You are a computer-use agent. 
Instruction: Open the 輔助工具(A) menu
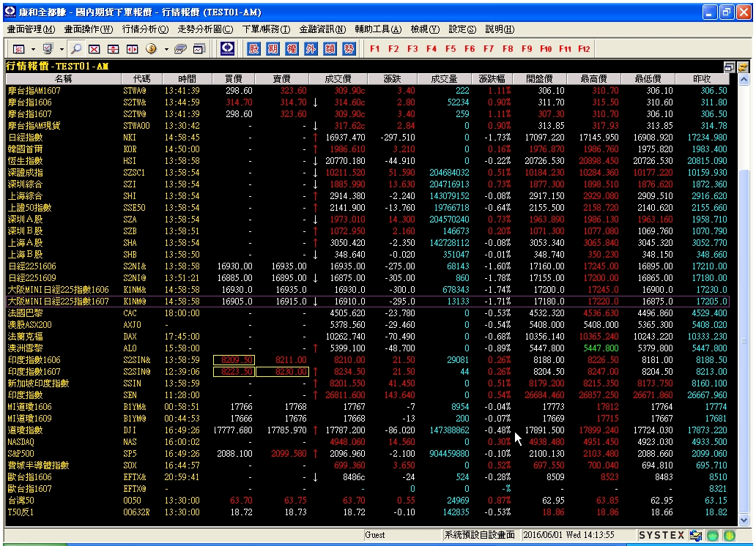pos(379,29)
